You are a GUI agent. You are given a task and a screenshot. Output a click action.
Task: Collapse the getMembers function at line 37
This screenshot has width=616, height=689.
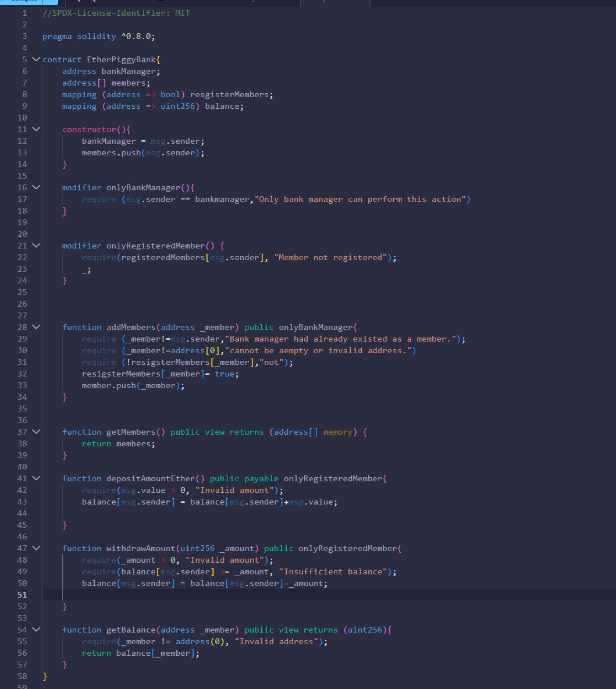click(x=37, y=432)
